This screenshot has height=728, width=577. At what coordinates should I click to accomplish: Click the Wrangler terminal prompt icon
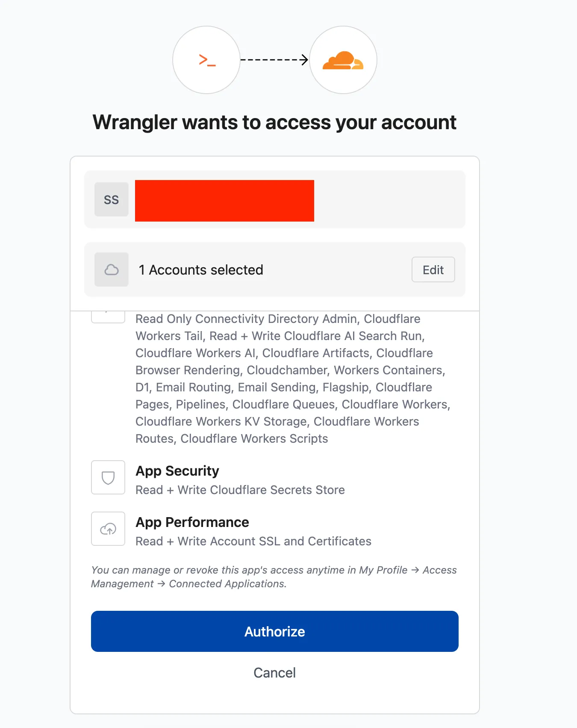click(x=207, y=60)
